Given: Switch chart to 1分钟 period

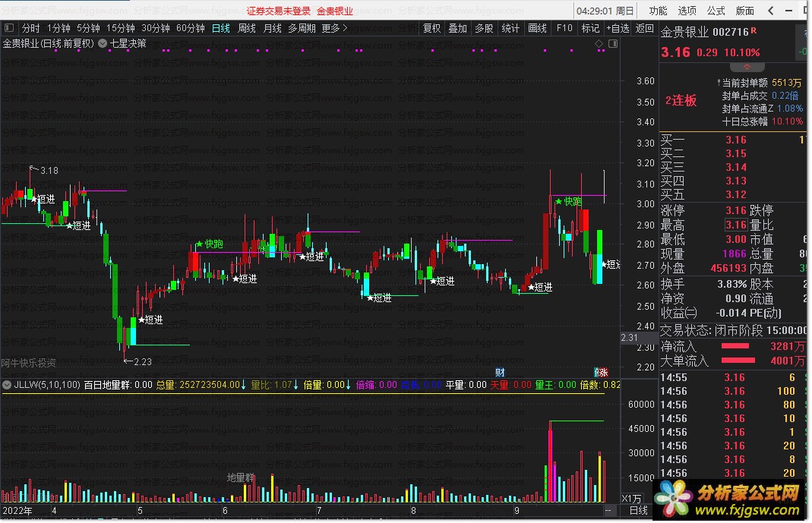Looking at the screenshot, I should coord(58,28).
